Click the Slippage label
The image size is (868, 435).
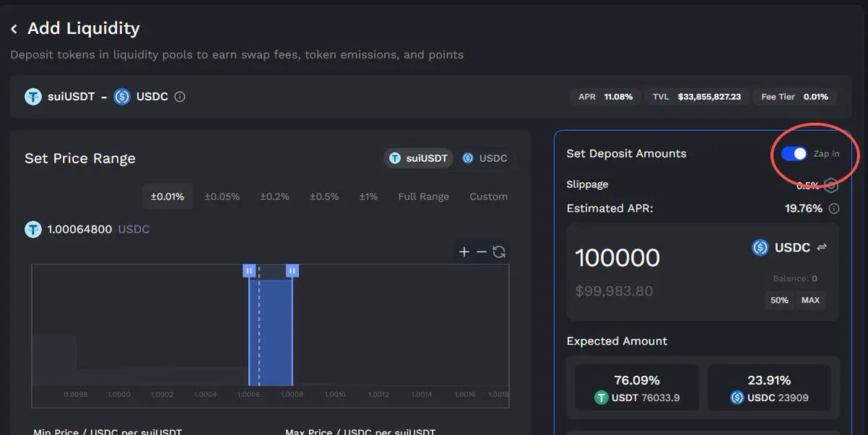point(587,184)
